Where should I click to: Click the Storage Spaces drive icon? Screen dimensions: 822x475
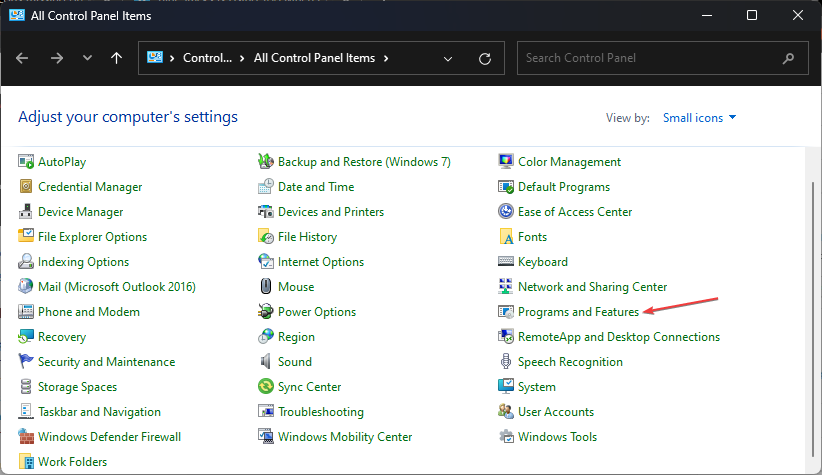coord(26,386)
